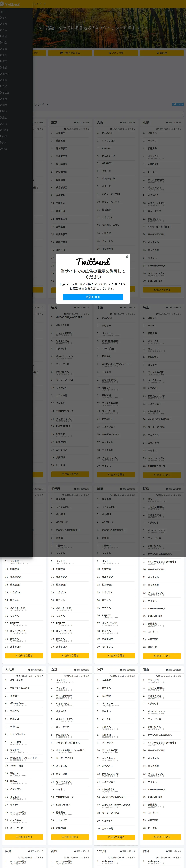186x868 pixels.
Task: Open the 東京 location in the sidebar
Action: click(x=4, y=24)
